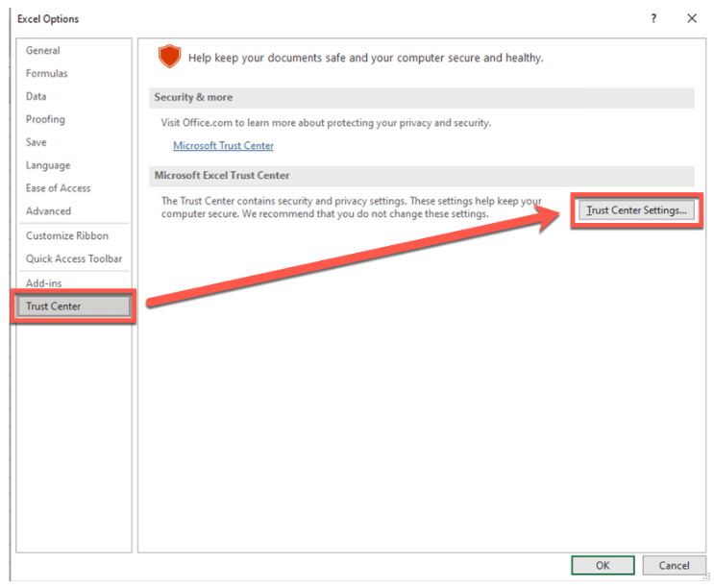714x588 pixels.
Task: Select the General category
Action: [43, 51]
